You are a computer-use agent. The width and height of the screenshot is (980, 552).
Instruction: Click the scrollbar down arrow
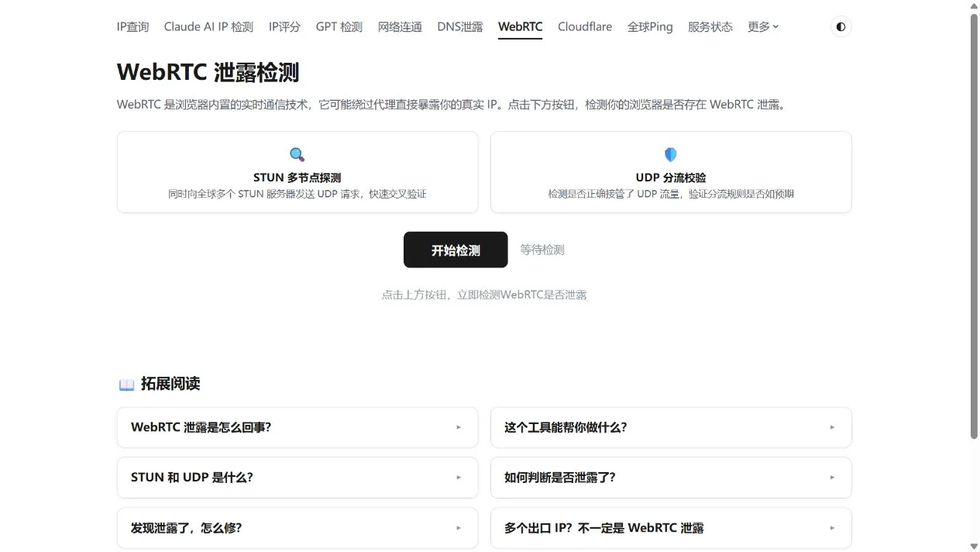coord(975,547)
